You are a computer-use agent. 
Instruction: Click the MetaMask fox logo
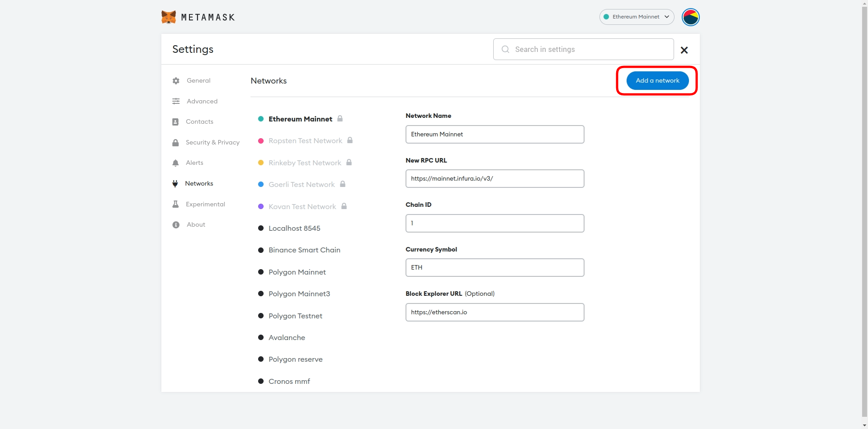tap(169, 17)
